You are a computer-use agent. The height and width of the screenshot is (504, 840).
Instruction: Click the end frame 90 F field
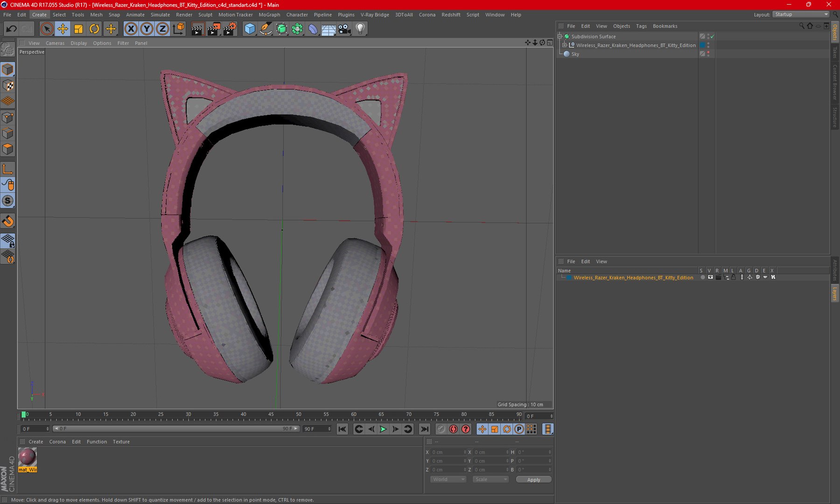(317, 429)
